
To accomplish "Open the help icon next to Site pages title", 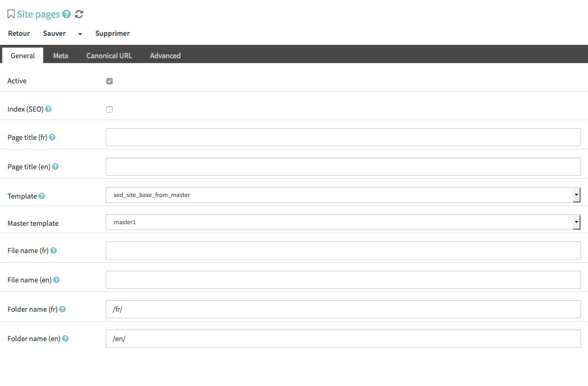I will [66, 14].
